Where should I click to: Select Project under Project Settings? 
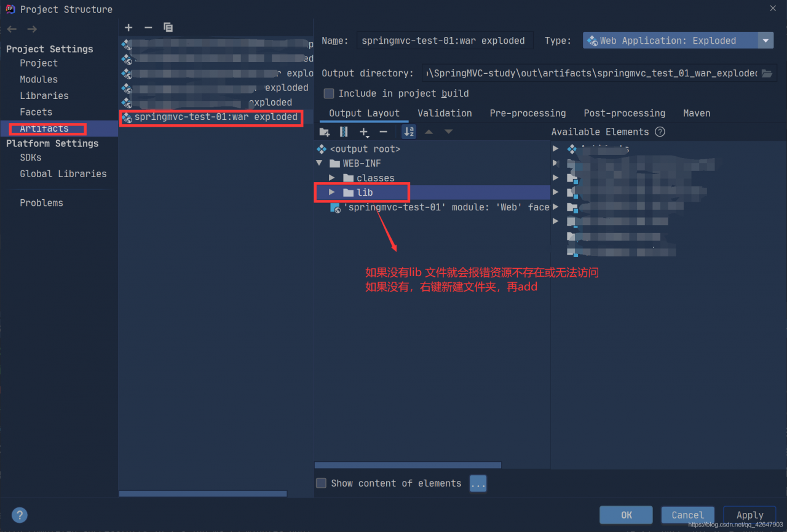pyautogui.click(x=39, y=63)
